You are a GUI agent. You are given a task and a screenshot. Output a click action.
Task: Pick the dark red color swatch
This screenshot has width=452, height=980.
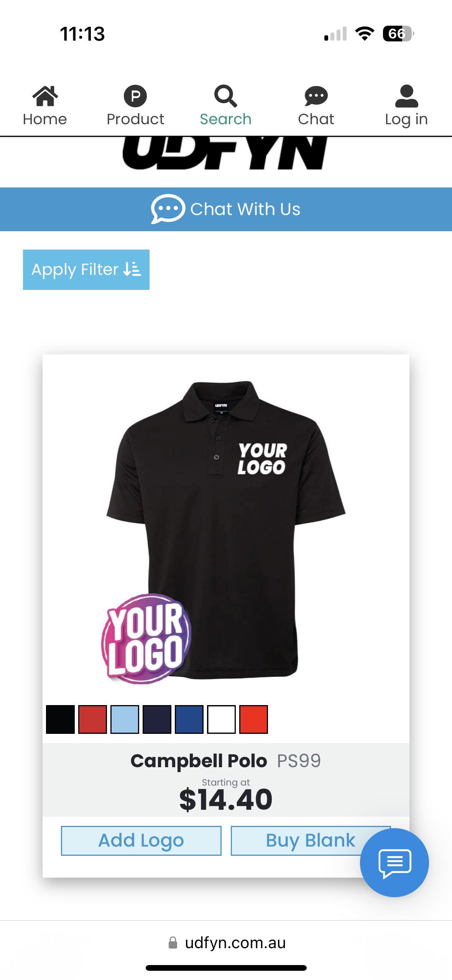(92, 719)
